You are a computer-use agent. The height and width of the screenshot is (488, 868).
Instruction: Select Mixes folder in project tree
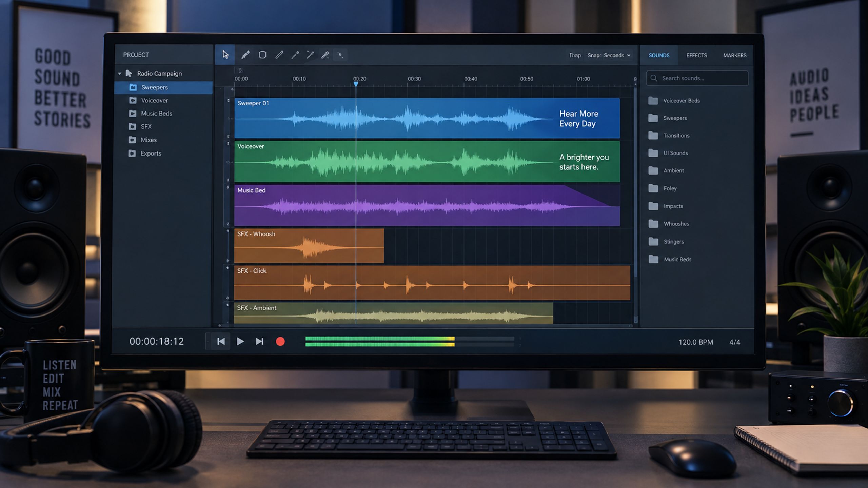pyautogui.click(x=142, y=140)
